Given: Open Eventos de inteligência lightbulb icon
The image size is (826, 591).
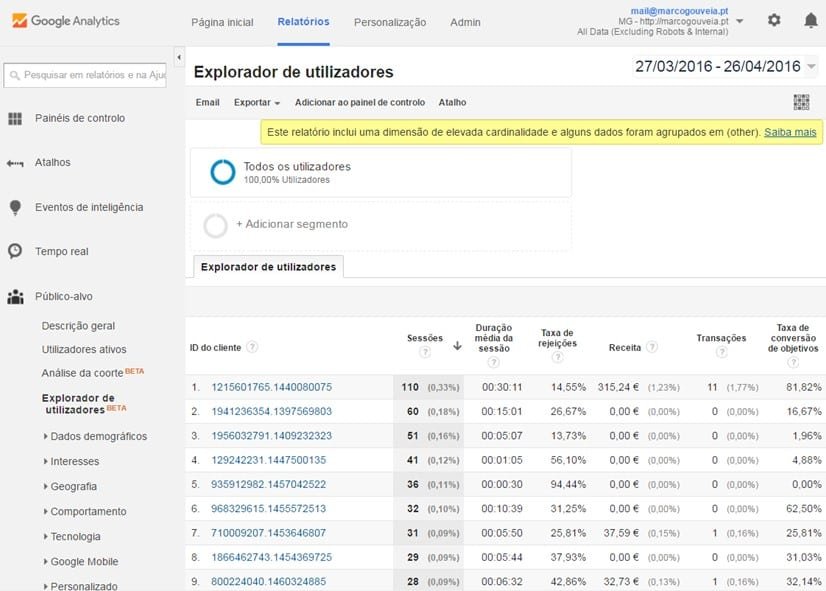Looking at the screenshot, I should click(x=15, y=208).
